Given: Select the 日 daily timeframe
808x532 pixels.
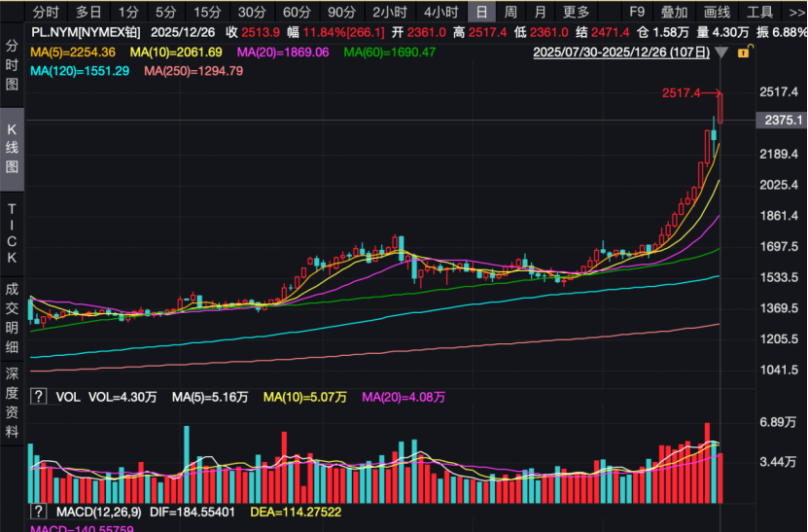Looking at the screenshot, I should (482, 12).
